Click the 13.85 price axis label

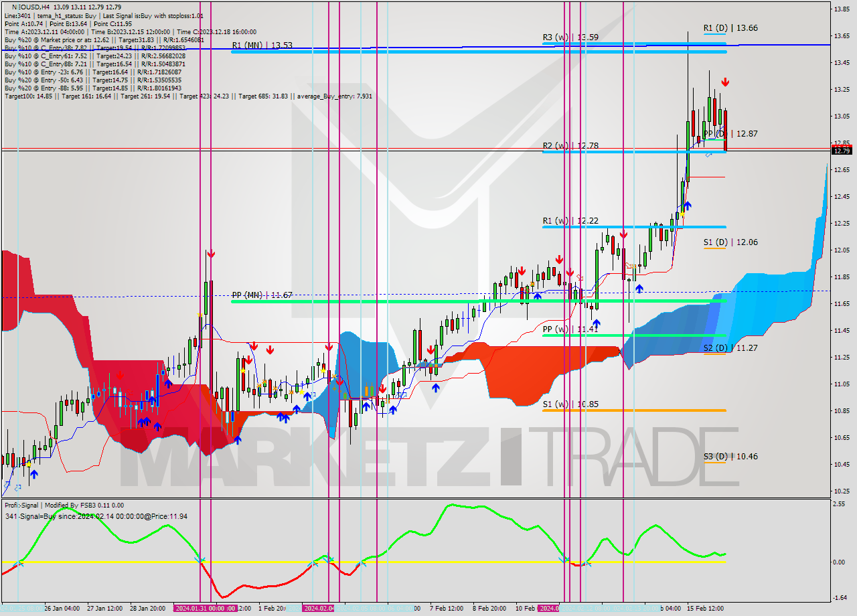coord(842,9)
